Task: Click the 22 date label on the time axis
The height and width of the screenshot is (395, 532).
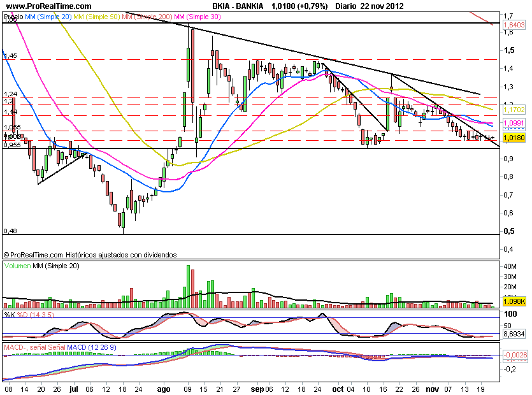Action: pos(399,389)
